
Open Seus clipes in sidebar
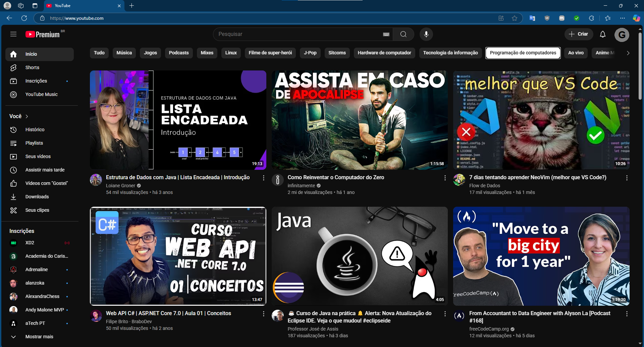tap(40, 210)
